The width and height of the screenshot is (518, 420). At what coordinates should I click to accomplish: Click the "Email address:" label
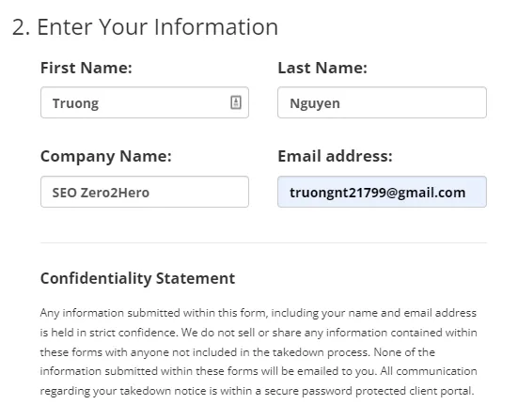point(335,156)
